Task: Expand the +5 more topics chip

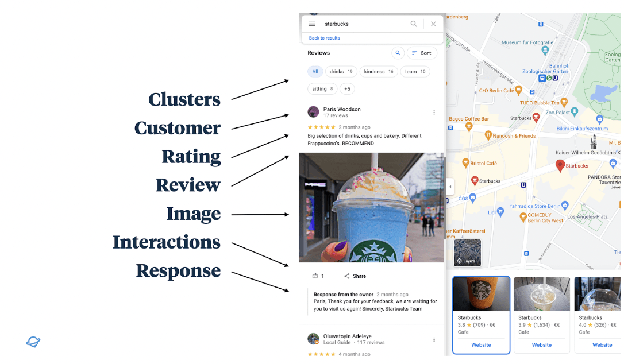Action: 347,89
